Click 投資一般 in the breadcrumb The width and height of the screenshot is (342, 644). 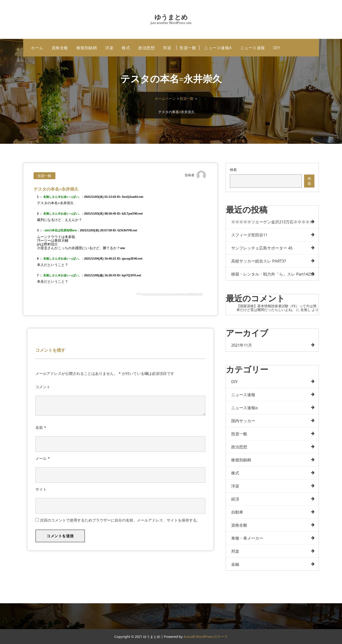pyautogui.click(x=186, y=99)
